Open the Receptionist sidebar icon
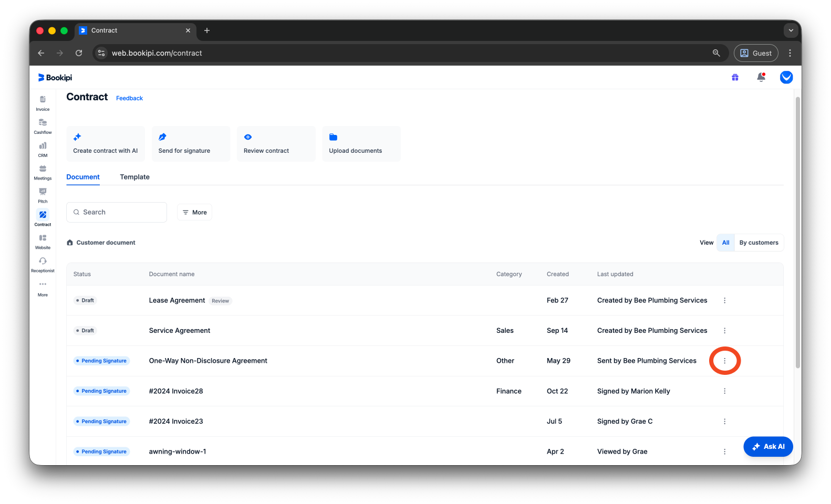 (43, 265)
